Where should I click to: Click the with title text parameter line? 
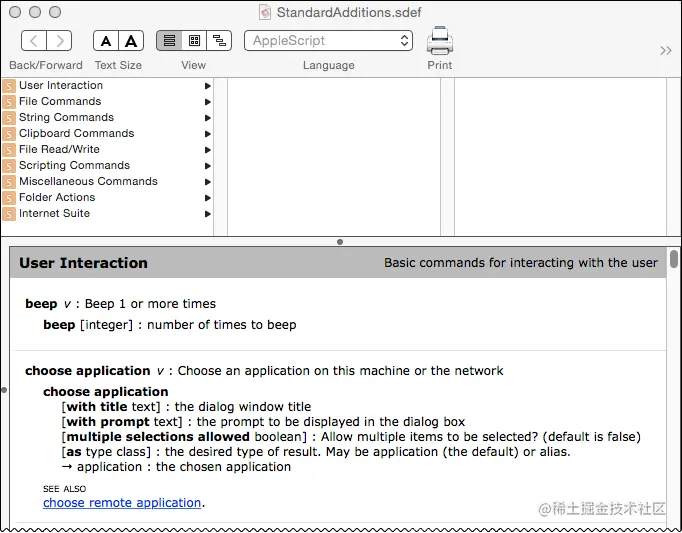tap(186, 407)
